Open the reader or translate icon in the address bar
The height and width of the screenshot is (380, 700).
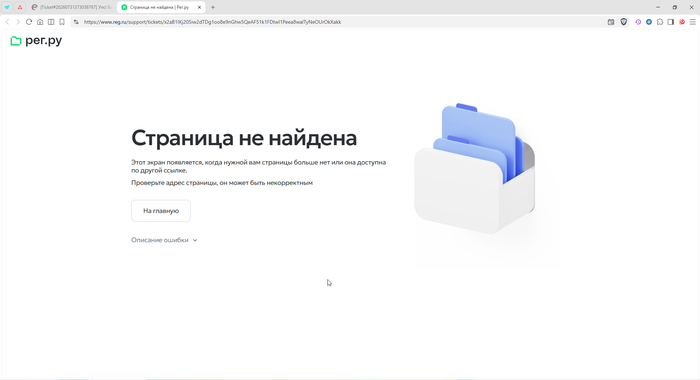coord(611,22)
